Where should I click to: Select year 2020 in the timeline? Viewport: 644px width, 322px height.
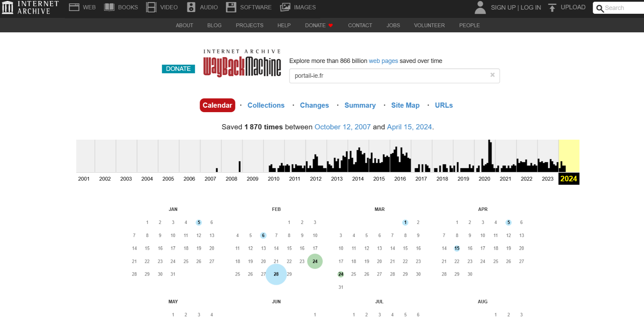(x=484, y=179)
